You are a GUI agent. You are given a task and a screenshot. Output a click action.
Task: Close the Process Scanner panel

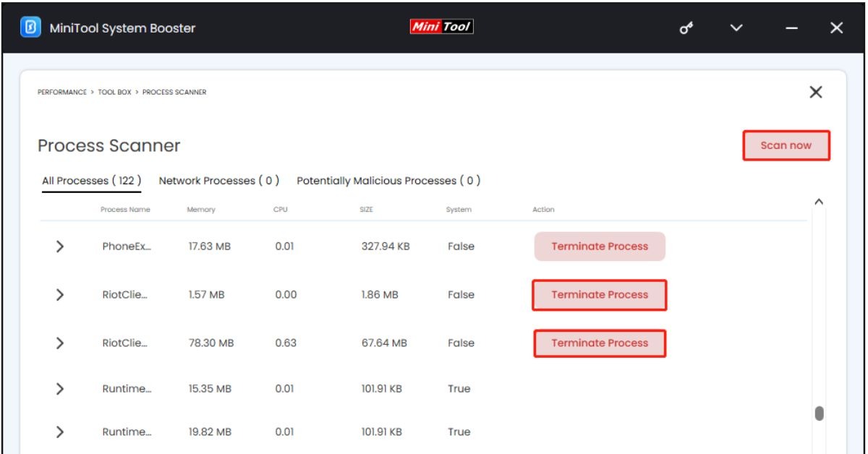(x=815, y=93)
